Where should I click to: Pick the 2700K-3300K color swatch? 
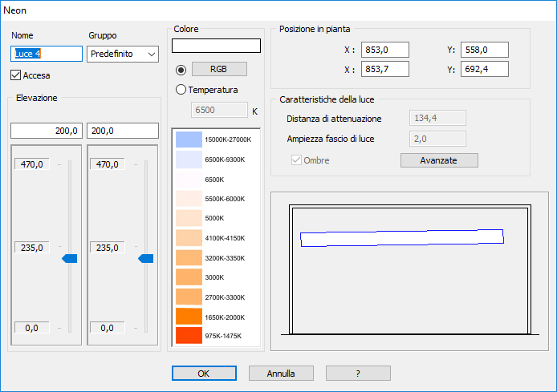point(189,297)
